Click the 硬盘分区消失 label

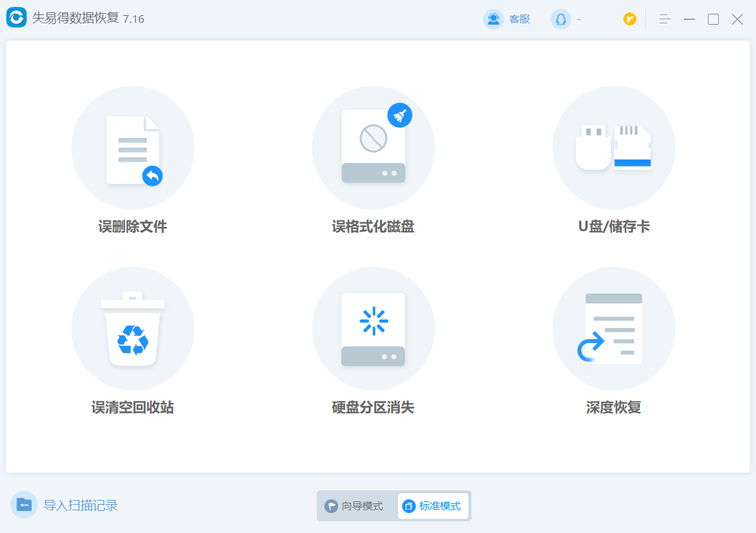[x=373, y=407]
